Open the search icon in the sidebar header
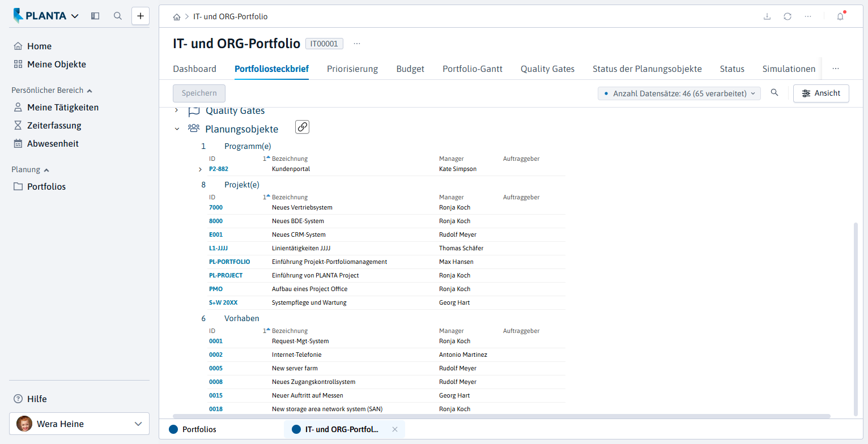This screenshot has width=868, height=444. (x=118, y=16)
